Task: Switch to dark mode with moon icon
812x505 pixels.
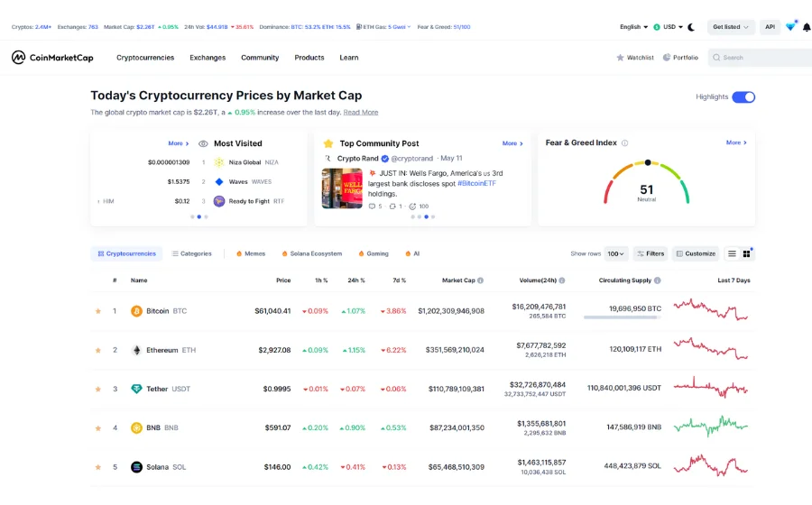Action: coord(691,27)
